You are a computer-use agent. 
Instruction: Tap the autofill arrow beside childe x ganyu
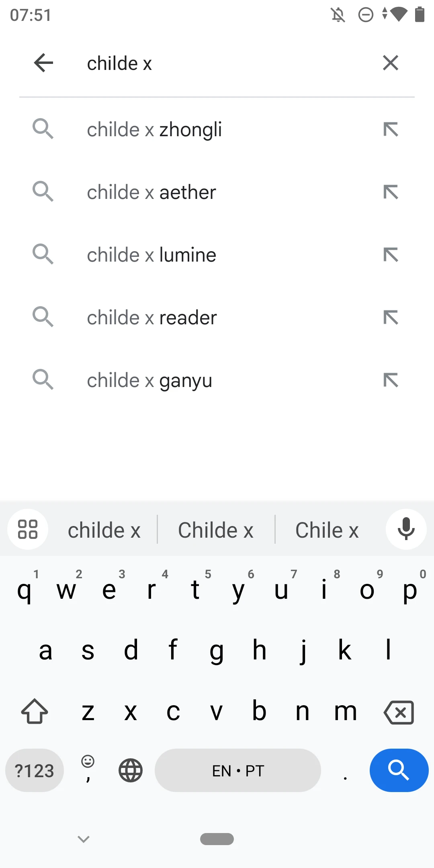(x=390, y=380)
